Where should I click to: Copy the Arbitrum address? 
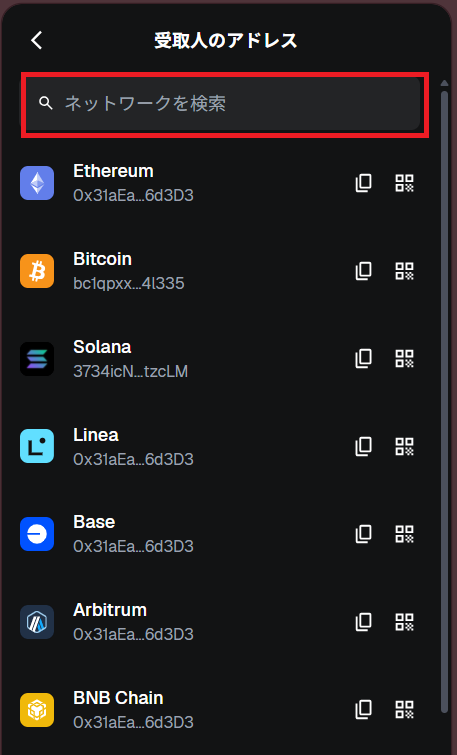click(x=364, y=622)
